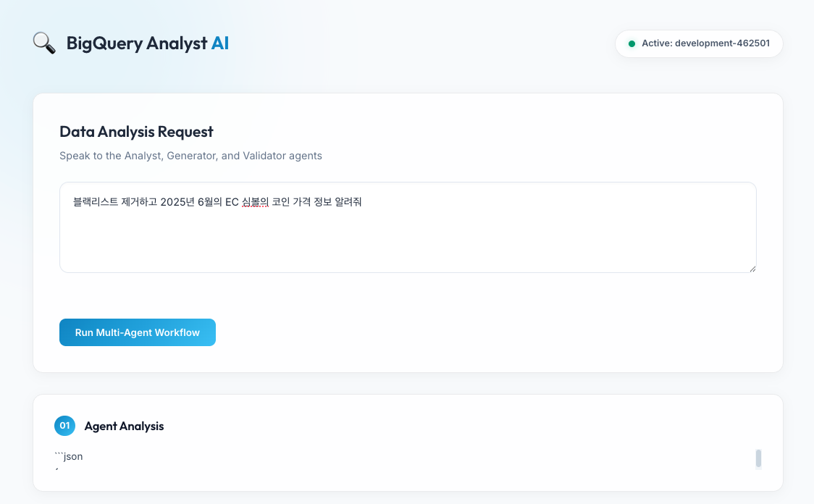The width and height of the screenshot is (814, 504).
Task: Click the ```json output text
Action: tap(69, 456)
